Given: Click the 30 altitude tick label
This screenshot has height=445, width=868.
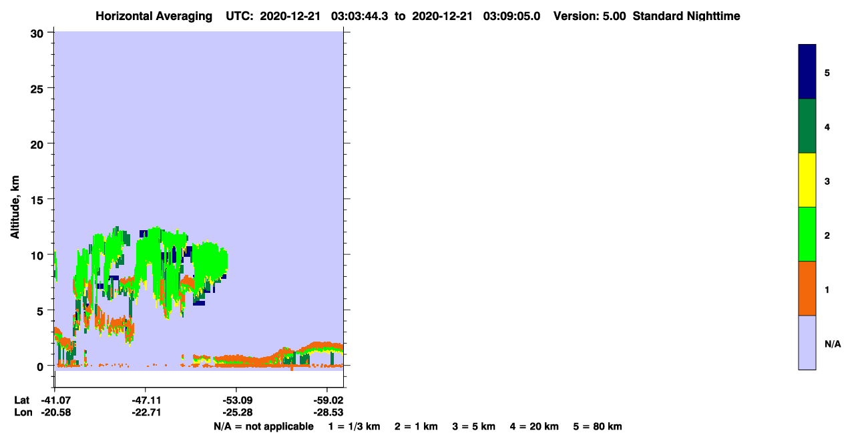Looking at the screenshot, I should (x=39, y=33).
